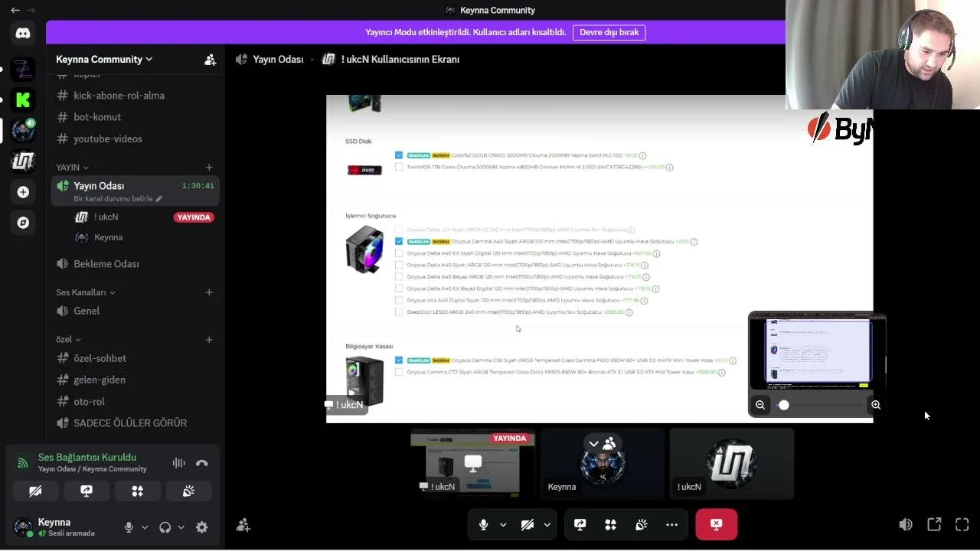The height and width of the screenshot is (551, 980).
Task: Collapse the özel category
Action: (x=69, y=340)
